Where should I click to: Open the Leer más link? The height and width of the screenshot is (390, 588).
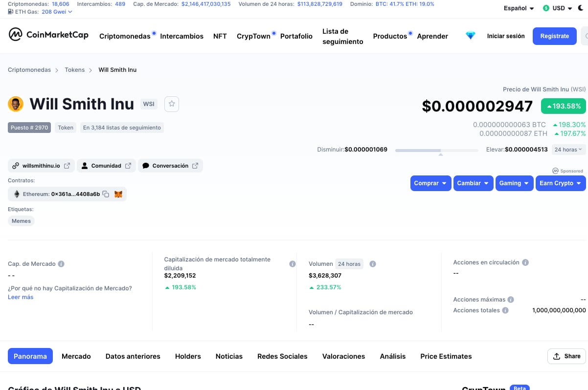click(21, 297)
